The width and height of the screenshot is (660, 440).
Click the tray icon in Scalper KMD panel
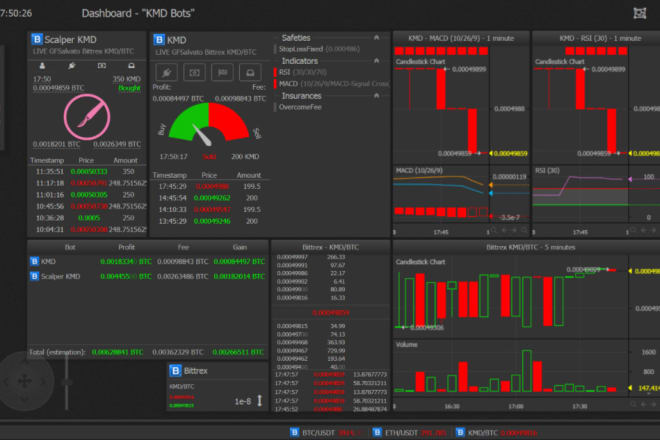tap(131, 66)
